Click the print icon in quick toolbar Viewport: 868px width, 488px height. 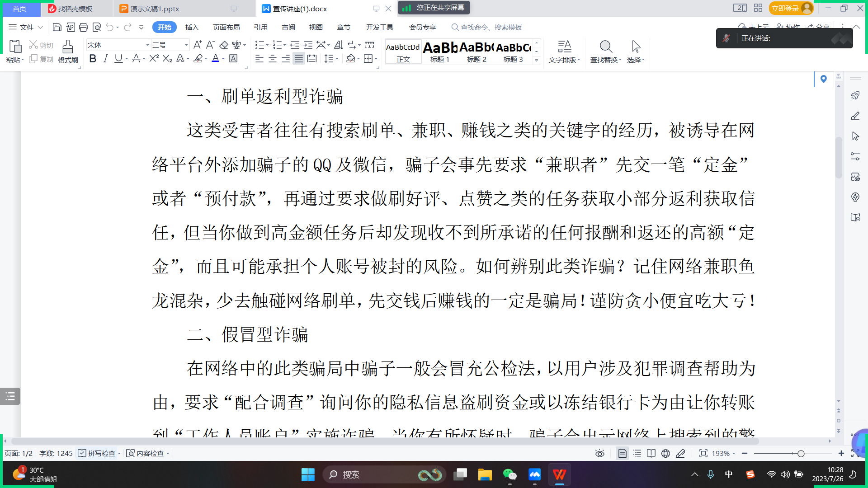(83, 28)
